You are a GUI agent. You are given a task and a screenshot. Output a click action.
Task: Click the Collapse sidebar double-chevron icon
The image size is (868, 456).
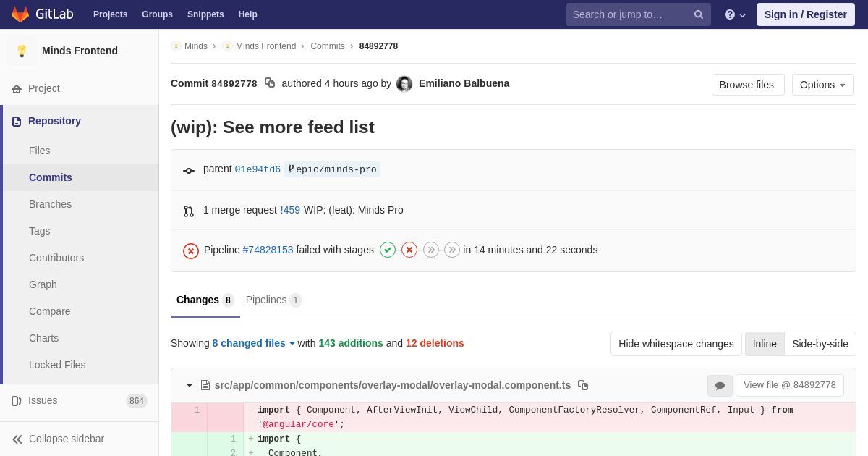coord(17,439)
